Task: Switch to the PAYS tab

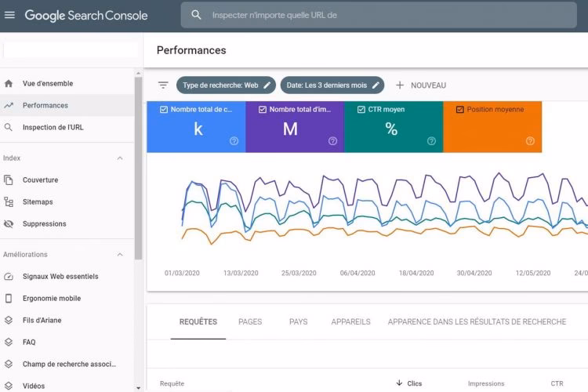Action: coord(298,322)
